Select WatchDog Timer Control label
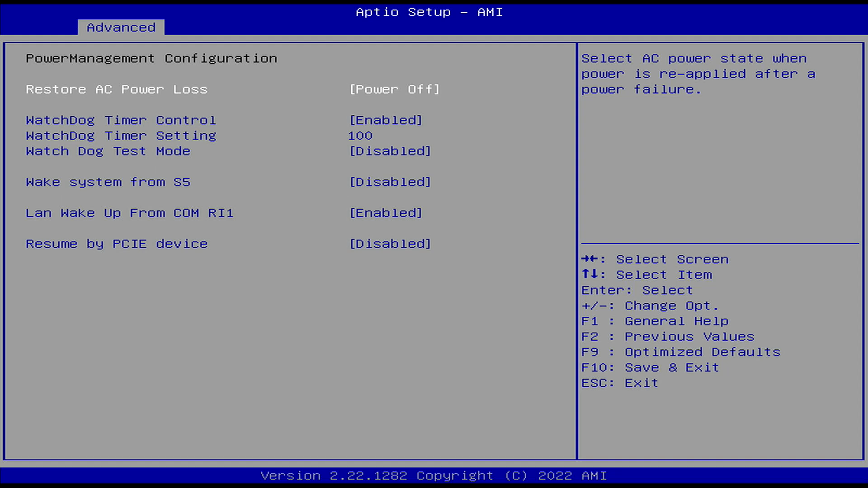 click(121, 120)
